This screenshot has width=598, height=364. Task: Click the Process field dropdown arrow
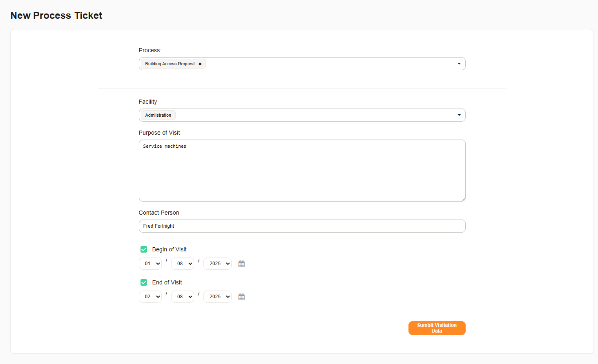click(x=459, y=64)
